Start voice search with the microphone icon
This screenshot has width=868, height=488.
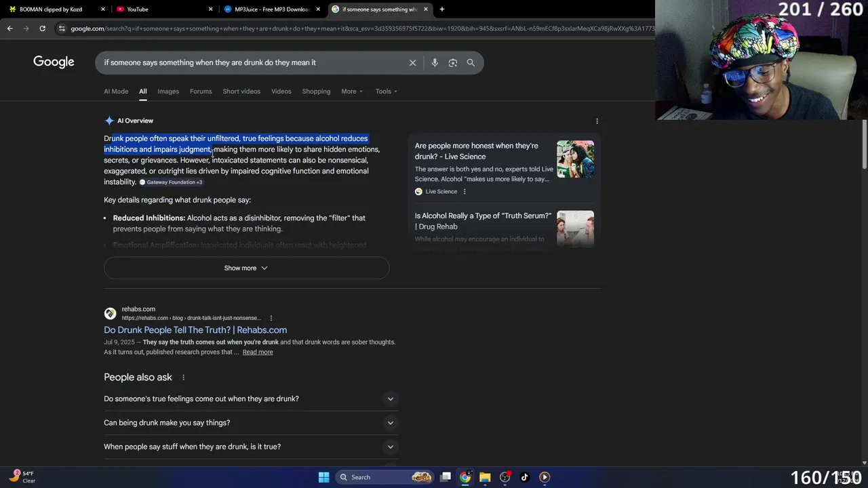(x=435, y=62)
